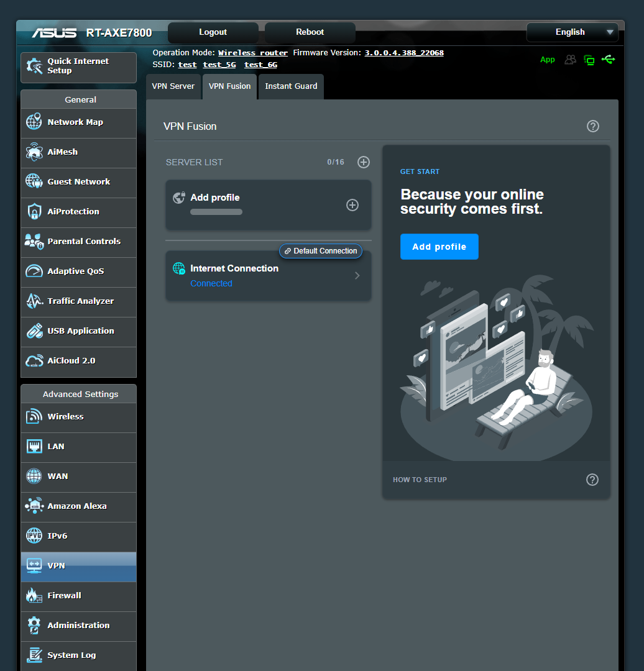Click AiCloud 2.0 cloud icon
Screen dimensions: 644x671
(x=34, y=361)
